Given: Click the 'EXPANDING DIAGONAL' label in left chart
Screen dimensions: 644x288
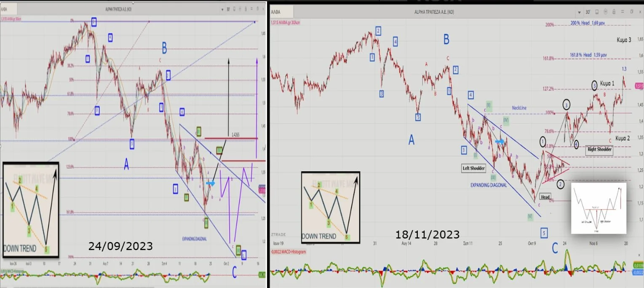Looking at the screenshot, I should (194, 239).
